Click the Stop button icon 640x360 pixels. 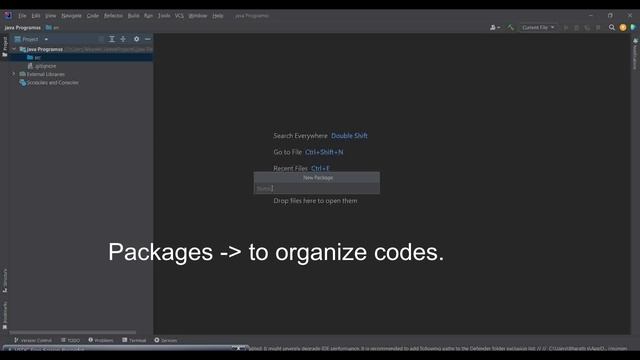(x=598, y=27)
